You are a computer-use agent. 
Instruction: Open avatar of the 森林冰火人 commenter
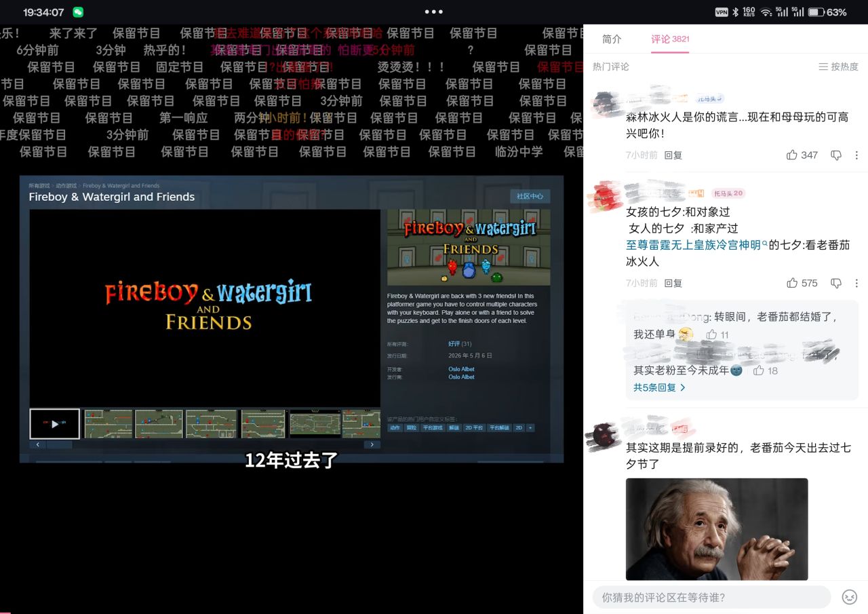point(607,103)
